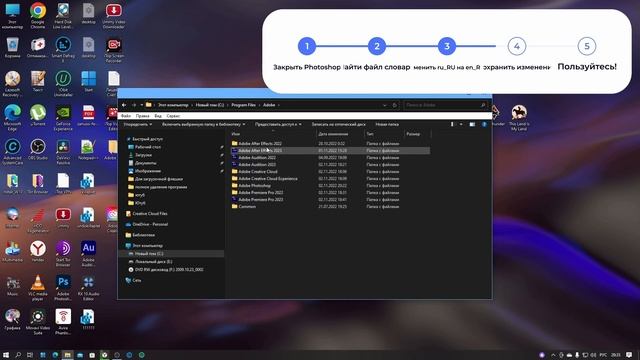This screenshot has height=360, width=640.
Task: Toggle the preview pane icon in Explorer toolbar
Action: (472, 124)
